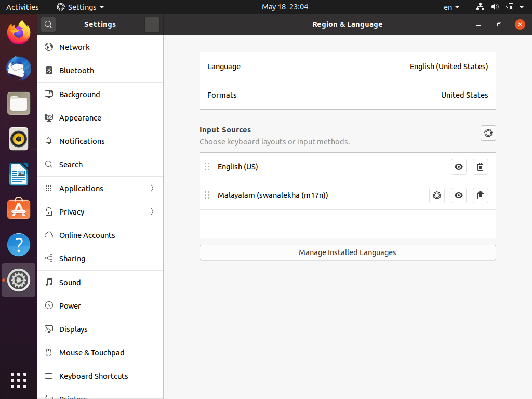Preview Malayalam keyboard layout
Screen dimensions: 532x399
[x=458, y=195]
